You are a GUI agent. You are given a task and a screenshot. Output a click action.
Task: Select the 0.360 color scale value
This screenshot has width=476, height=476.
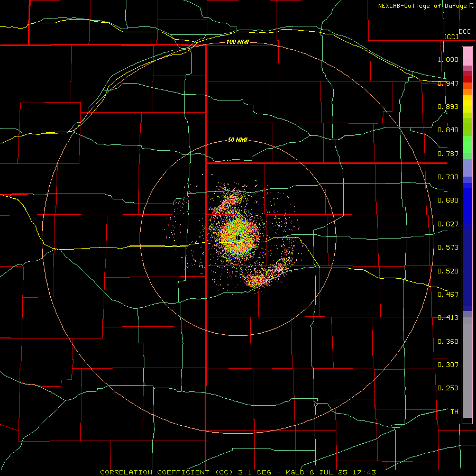coord(448,341)
